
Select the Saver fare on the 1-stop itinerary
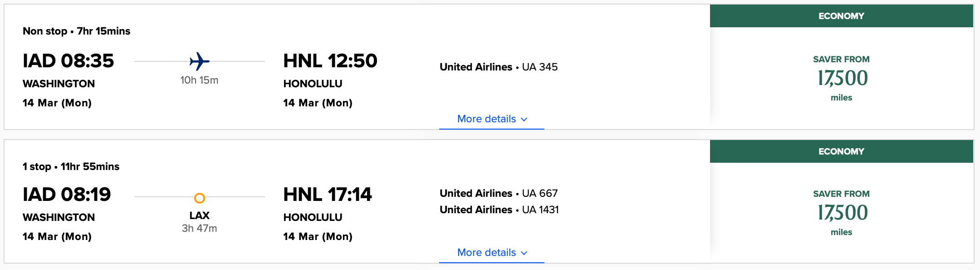pos(840,212)
